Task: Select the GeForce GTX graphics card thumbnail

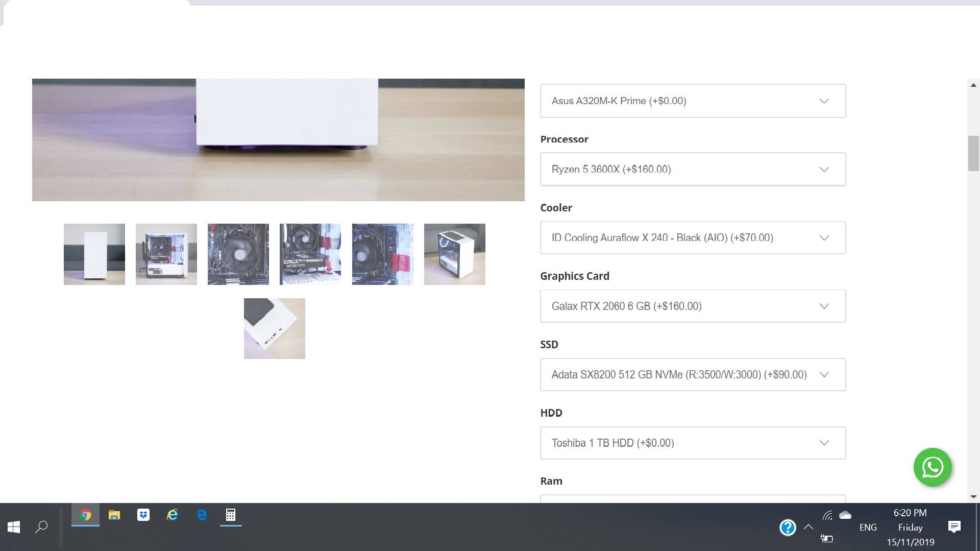Action: pos(310,254)
